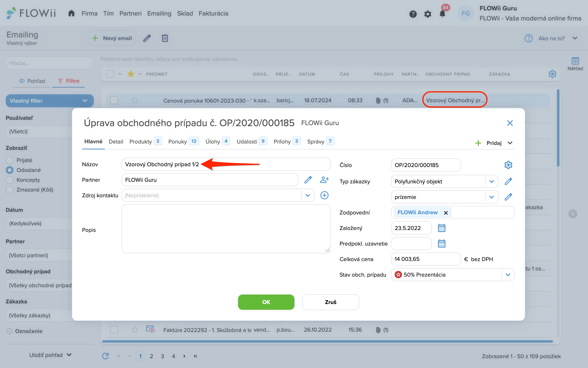588x368 pixels.
Task: Open the Typ zákazky Polyfunkčný objekt dropdown
Action: [x=492, y=181]
